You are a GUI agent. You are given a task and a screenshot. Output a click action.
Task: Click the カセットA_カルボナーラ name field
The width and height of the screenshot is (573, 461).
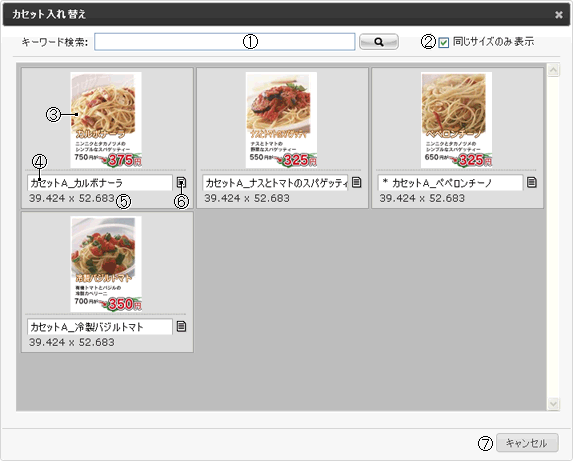[x=100, y=183]
